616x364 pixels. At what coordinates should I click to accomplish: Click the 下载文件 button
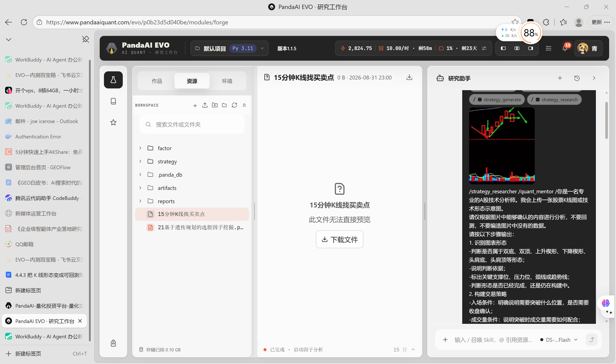pyautogui.click(x=340, y=239)
